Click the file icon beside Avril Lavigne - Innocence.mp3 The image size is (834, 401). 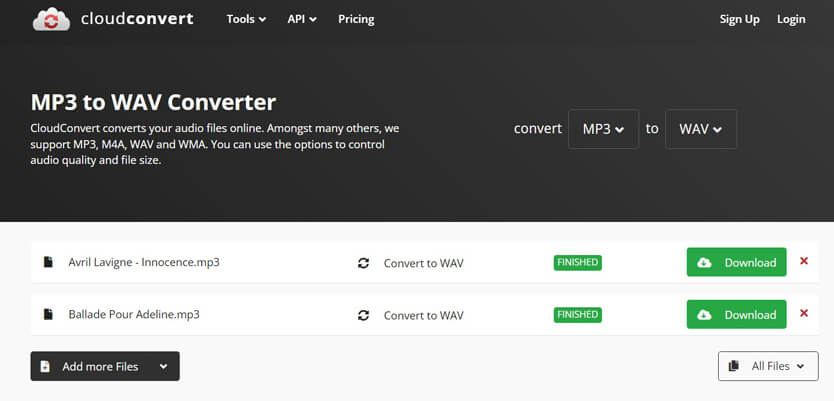(48, 262)
